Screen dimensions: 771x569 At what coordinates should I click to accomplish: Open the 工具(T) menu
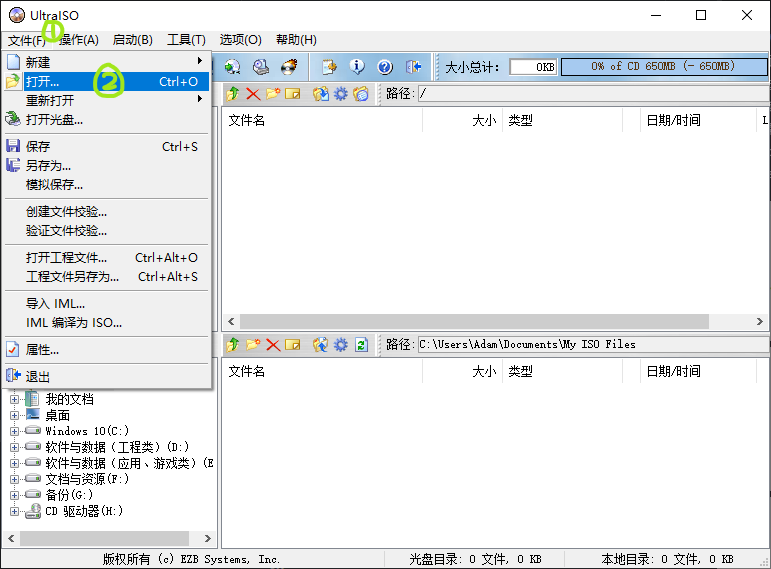(x=186, y=40)
